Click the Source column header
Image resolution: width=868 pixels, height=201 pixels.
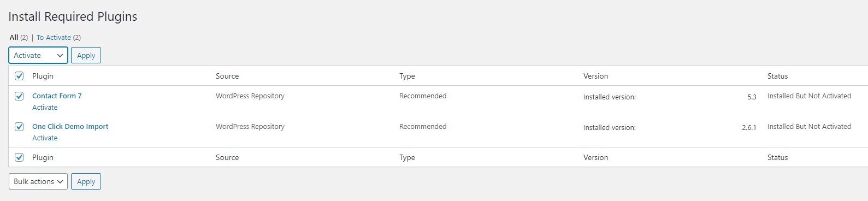coord(227,76)
